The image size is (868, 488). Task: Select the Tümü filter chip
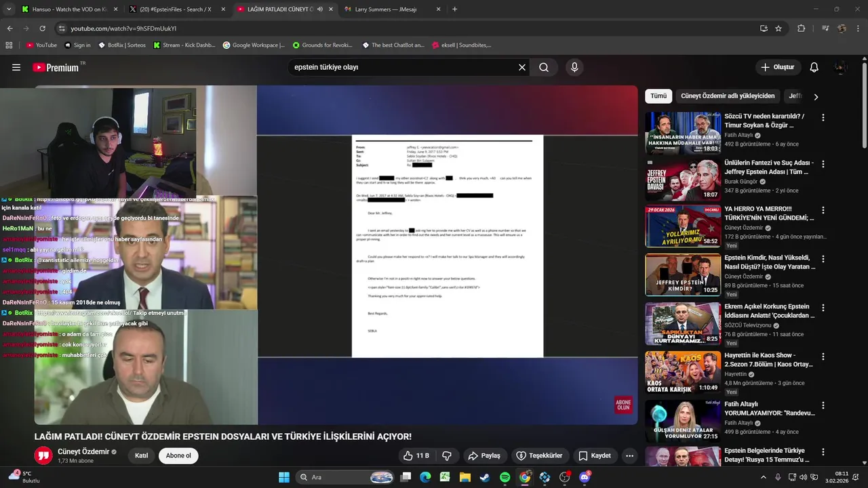pos(658,96)
